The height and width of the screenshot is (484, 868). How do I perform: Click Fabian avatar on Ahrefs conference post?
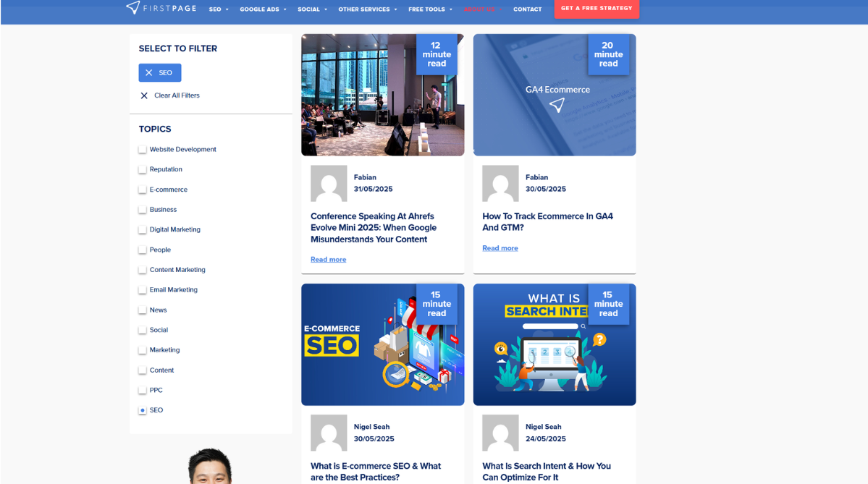click(329, 184)
